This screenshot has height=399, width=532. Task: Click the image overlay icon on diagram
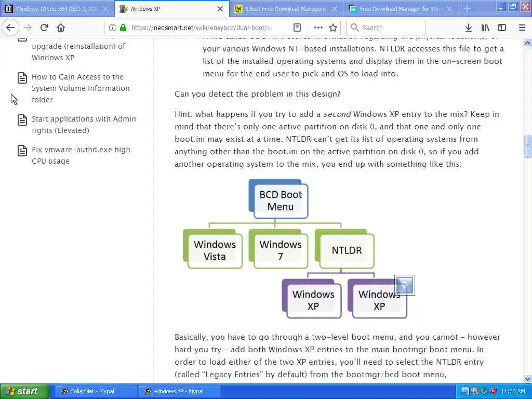point(405,285)
